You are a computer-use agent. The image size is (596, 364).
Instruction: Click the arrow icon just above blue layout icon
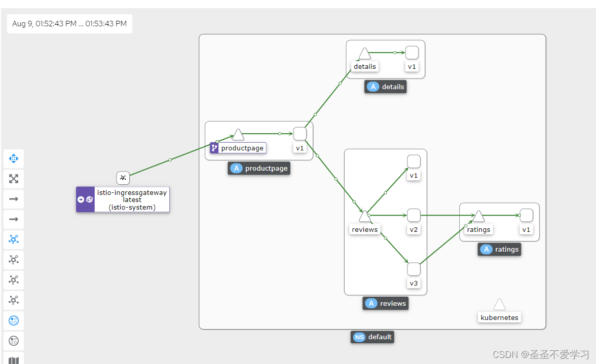coord(14,219)
